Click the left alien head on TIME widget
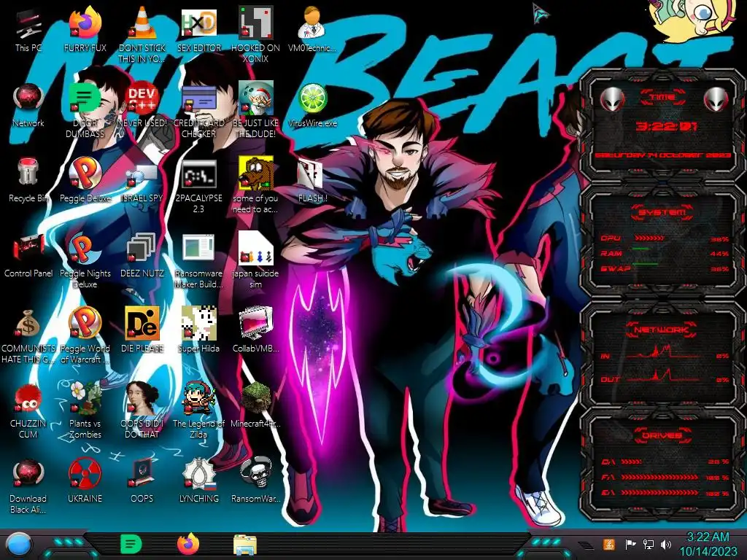Viewport: 747px width, 560px height. 611,99
